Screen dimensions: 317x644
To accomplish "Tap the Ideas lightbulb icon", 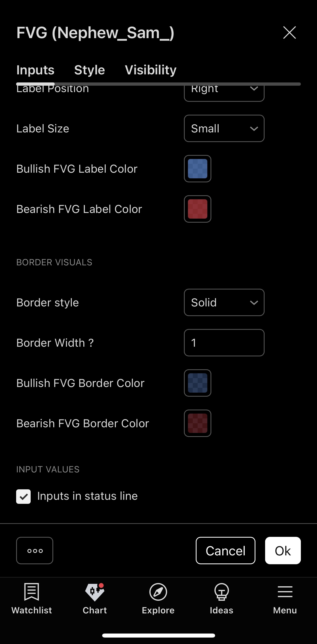I will [221, 592].
